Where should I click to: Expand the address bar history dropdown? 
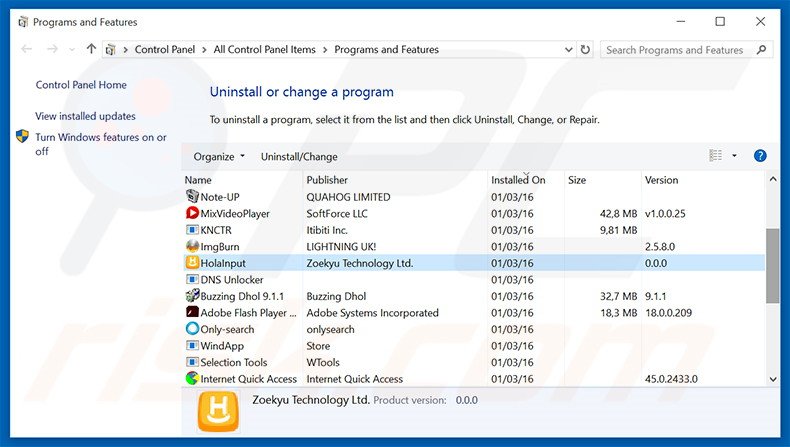(x=568, y=49)
